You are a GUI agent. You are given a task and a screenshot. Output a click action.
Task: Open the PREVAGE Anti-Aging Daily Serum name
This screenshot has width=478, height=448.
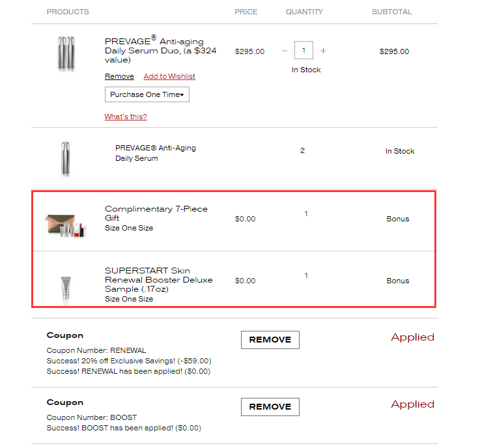tap(156, 153)
